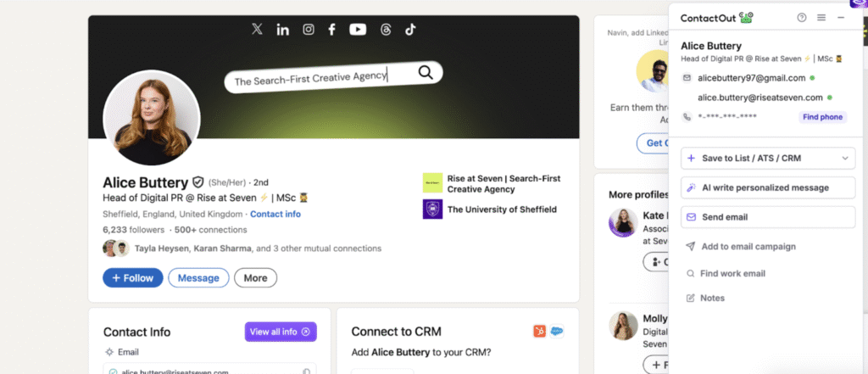Open the mutual connections list link
The image size is (868, 374).
[258, 248]
